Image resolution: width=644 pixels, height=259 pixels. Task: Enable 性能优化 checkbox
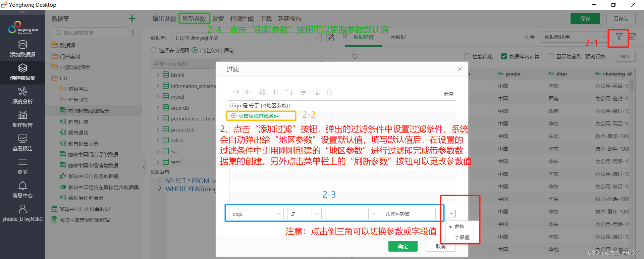pos(467,56)
